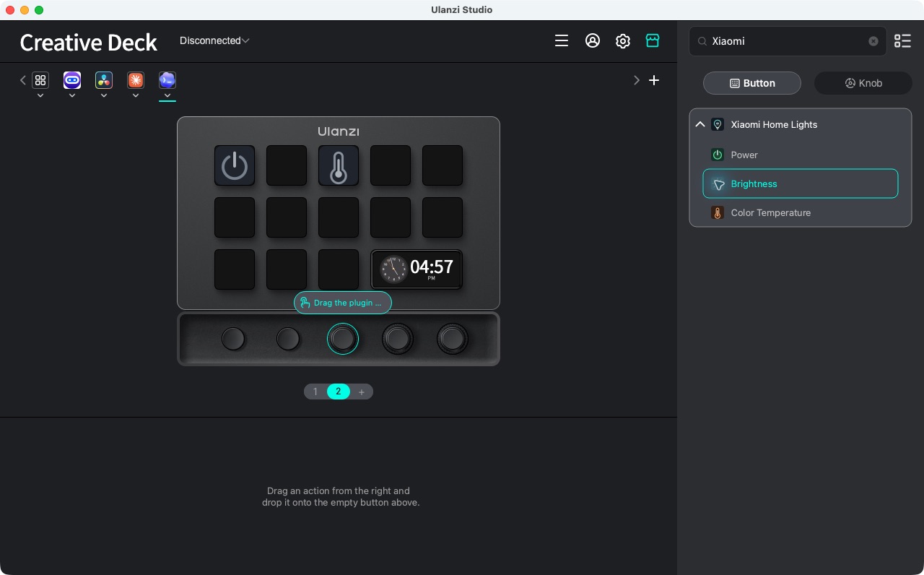The height and width of the screenshot is (575, 924).
Task: Select the orange starburst profile icon
Action: [136, 80]
